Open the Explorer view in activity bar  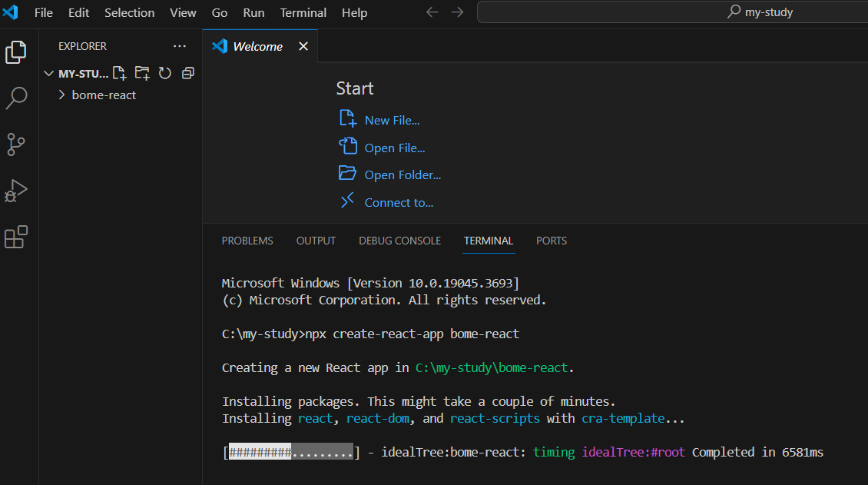click(15, 52)
